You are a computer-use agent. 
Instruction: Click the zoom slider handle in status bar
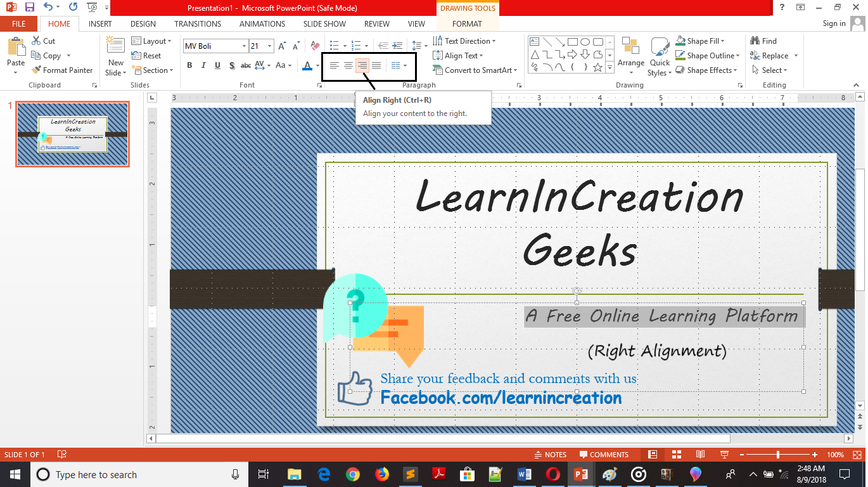click(x=777, y=455)
